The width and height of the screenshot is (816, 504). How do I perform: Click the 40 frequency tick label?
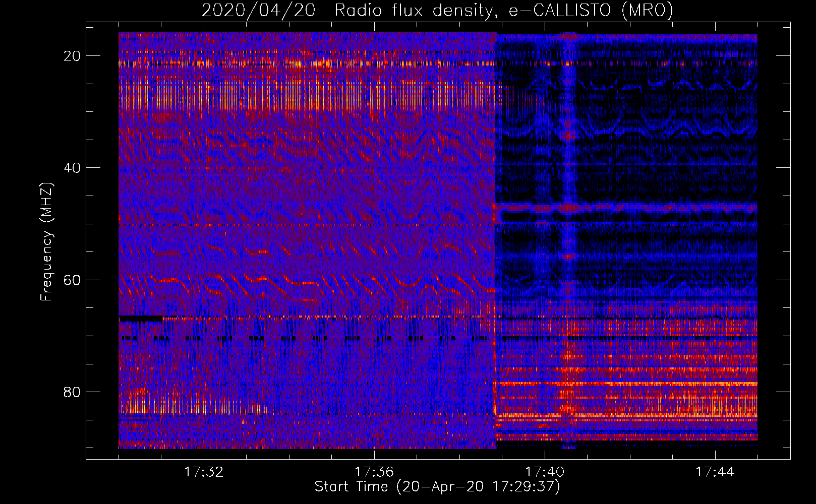pos(73,168)
